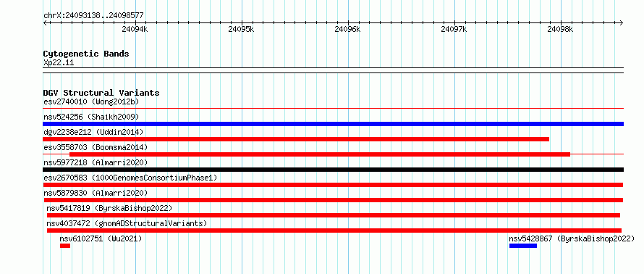The width and height of the screenshot is (644, 274).
Task: Click the red bar under esv2670583
Action: point(333,185)
